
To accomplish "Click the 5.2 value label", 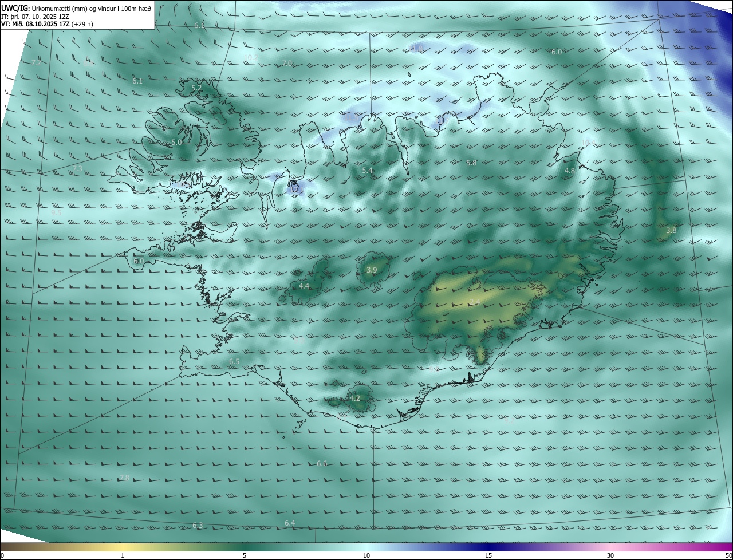I will click(196, 88).
